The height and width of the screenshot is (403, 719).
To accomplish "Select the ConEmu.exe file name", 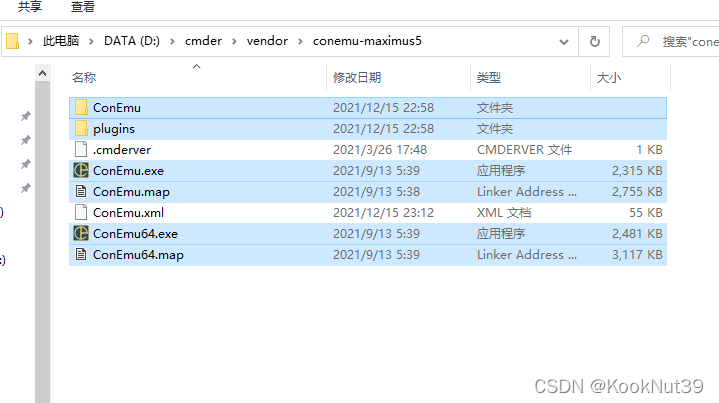I will click(128, 171).
